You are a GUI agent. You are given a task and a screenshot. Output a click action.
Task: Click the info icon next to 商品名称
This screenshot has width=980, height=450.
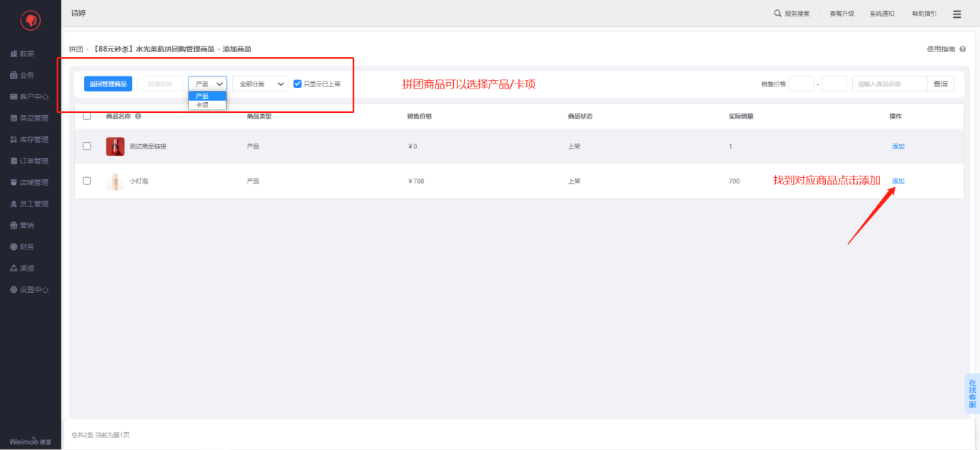pyautogui.click(x=138, y=116)
